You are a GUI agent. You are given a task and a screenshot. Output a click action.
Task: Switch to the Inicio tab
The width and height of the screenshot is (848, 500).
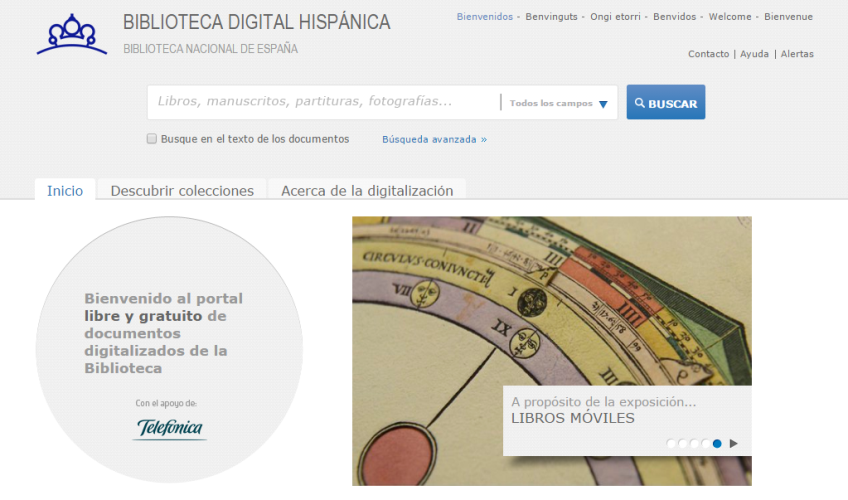point(65,190)
